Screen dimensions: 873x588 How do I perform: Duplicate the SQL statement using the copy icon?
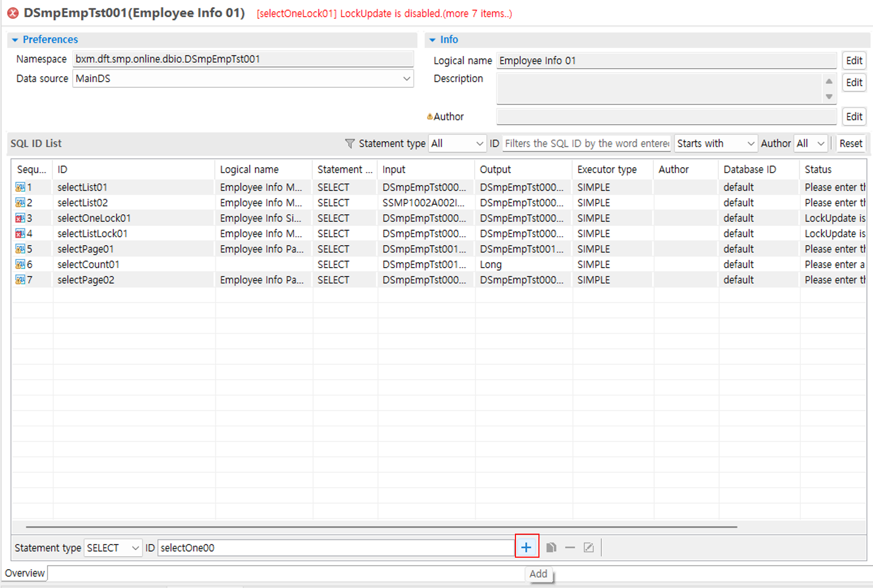[x=550, y=547]
